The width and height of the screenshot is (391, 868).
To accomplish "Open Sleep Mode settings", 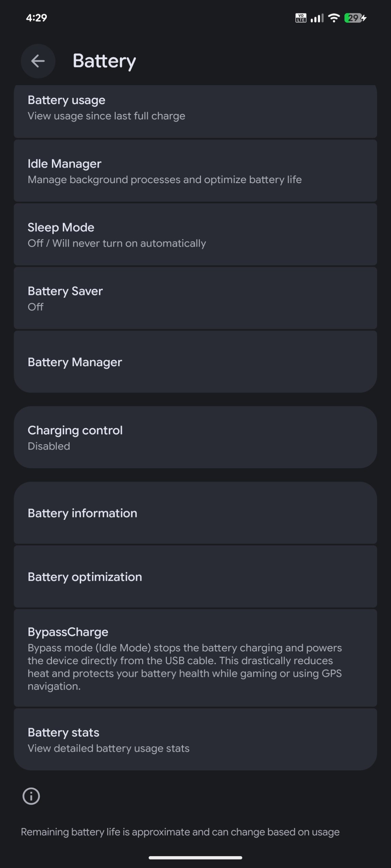I will [x=195, y=235].
